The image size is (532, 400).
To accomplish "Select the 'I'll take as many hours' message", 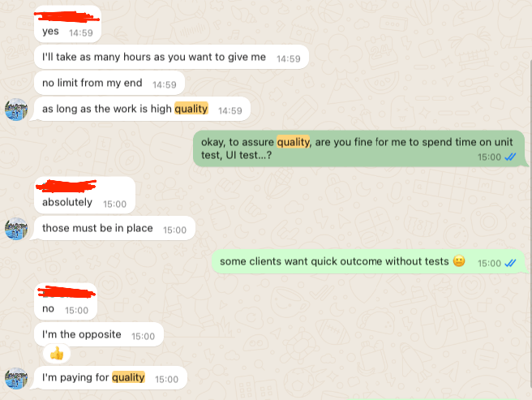I will point(171,57).
